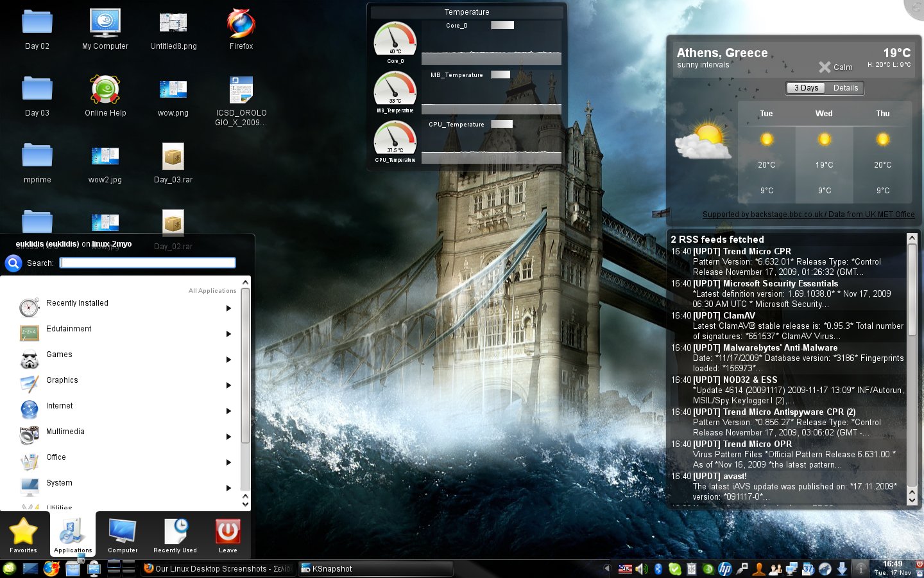This screenshot has height=578, width=924.
Task: Open the BBC backstage weather data link
Action: point(809,215)
